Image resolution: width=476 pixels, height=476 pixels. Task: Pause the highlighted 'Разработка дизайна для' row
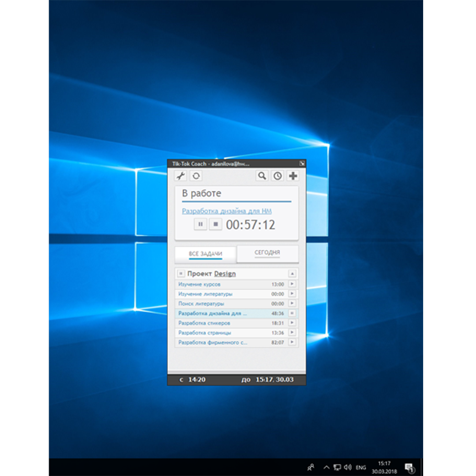click(x=292, y=313)
